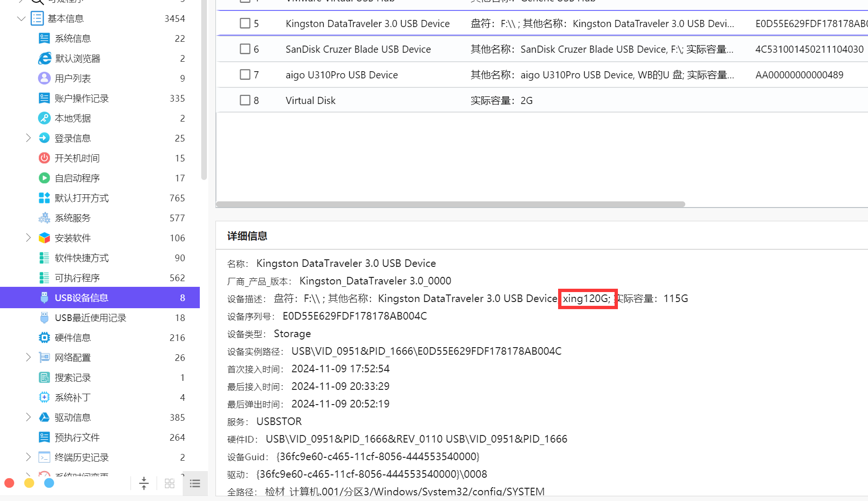Click the 驱动信息 drive icon
Image resolution: width=868 pixels, height=501 pixels.
44,417
